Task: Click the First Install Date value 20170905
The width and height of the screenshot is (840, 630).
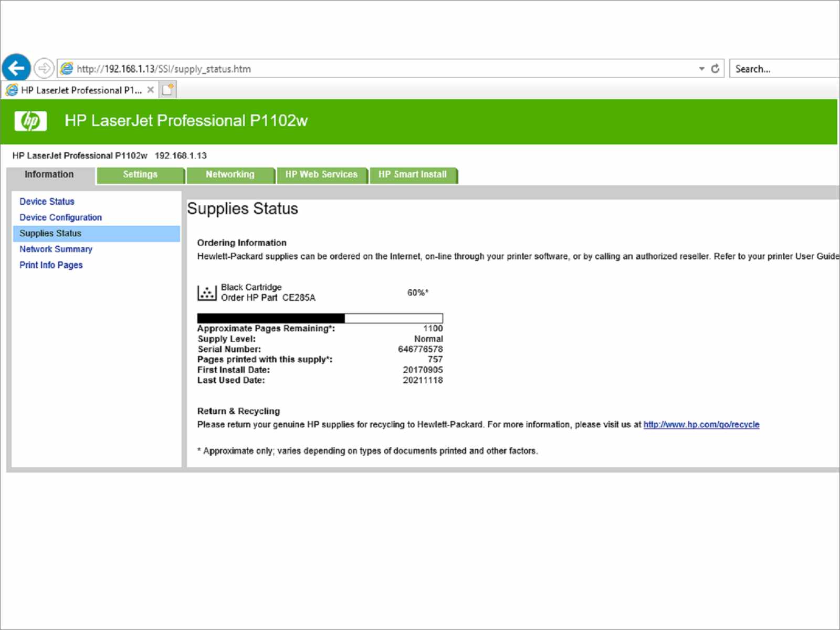Action: tap(423, 370)
